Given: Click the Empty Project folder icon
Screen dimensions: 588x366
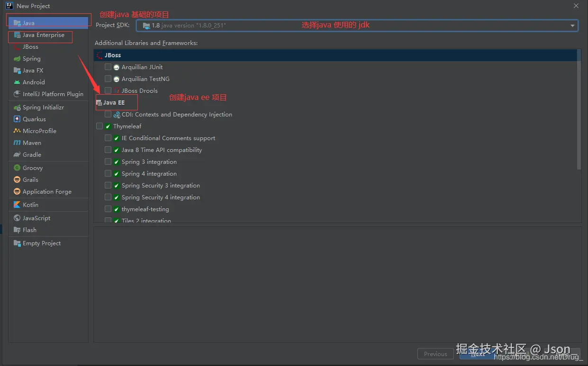Looking at the screenshot, I should [17, 243].
